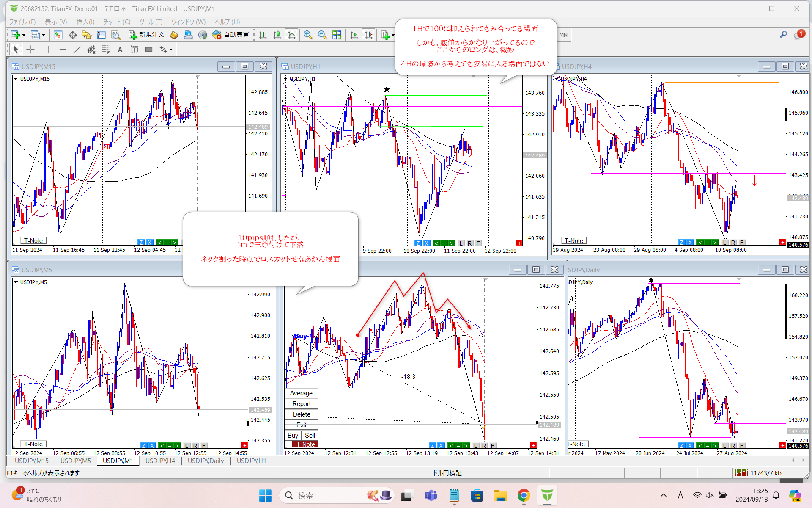This screenshot has height=508, width=812.
Task: Toggle the 自動売買 auto trading button
Action: pyautogui.click(x=231, y=35)
